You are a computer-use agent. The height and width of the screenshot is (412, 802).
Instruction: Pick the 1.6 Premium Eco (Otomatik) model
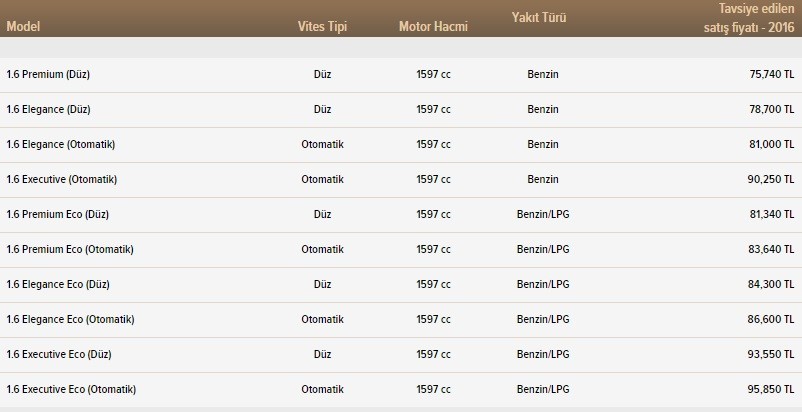pyautogui.click(x=70, y=250)
